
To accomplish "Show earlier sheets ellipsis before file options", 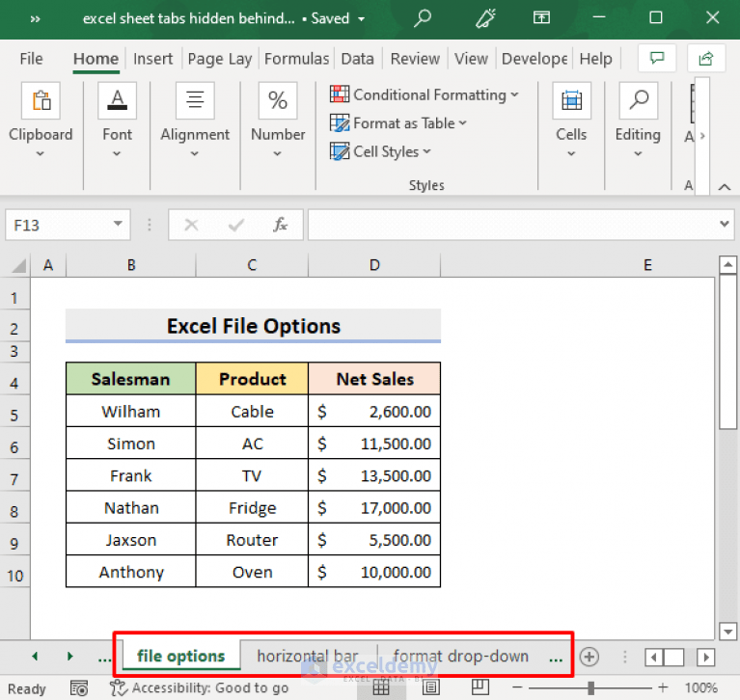I will click(104, 658).
